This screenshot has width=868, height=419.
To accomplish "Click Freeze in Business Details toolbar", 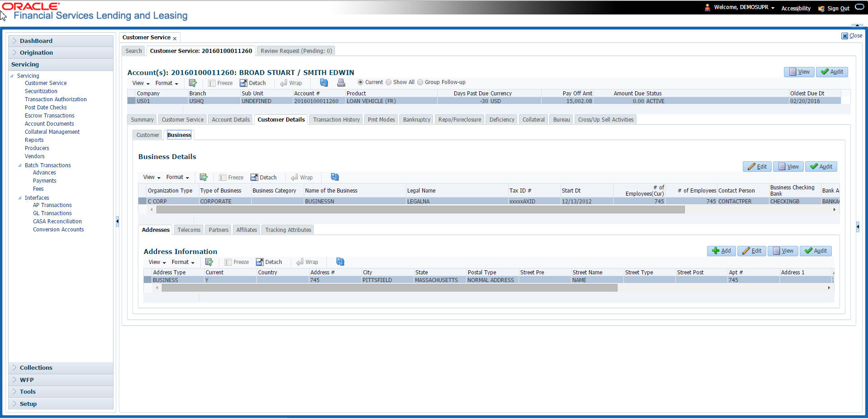I will (x=231, y=178).
